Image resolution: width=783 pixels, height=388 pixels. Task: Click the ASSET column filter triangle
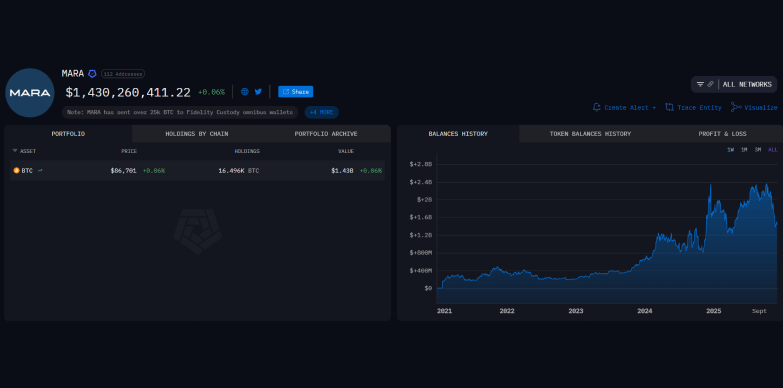click(x=15, y=151)
